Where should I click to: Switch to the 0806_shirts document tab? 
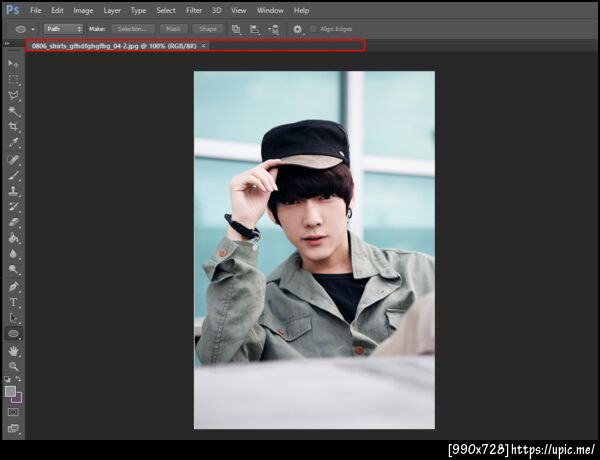[114, 46]
